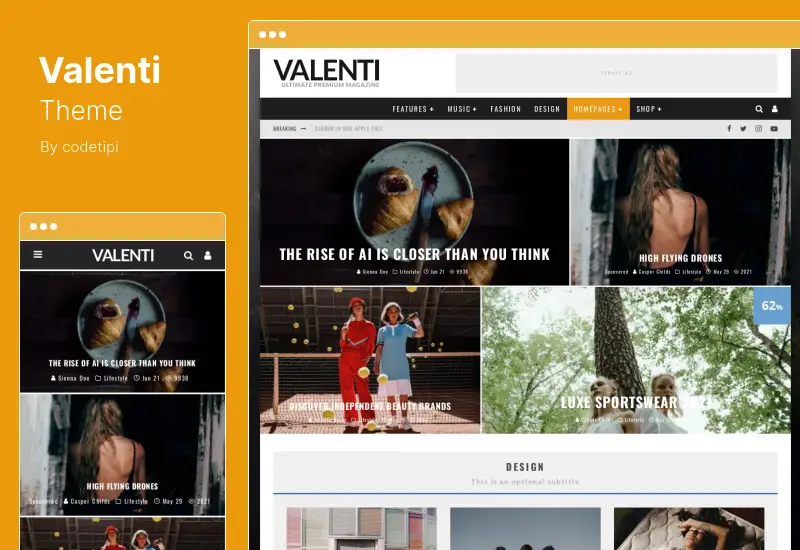Click the user account icon in desktop navigation

tap(774, 109)
